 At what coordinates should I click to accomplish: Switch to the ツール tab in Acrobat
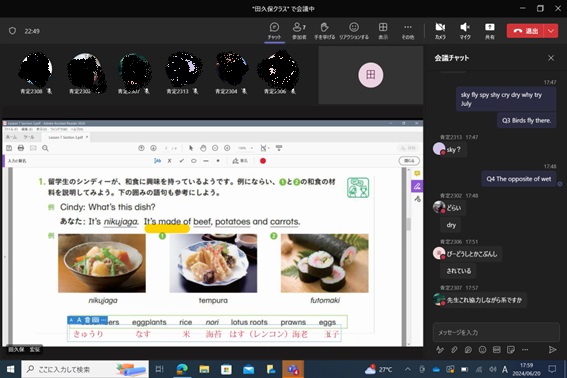tap(29, 137)
